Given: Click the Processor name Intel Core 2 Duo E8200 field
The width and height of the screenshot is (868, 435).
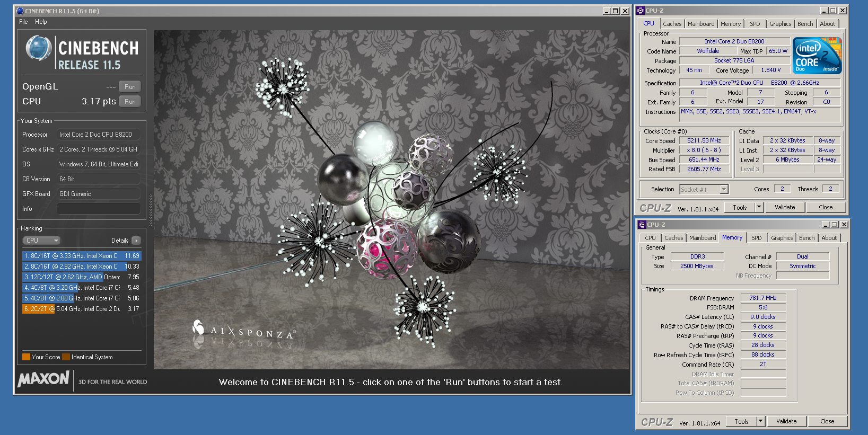Looking at the screenshot, I should click(x=734, y=41).
